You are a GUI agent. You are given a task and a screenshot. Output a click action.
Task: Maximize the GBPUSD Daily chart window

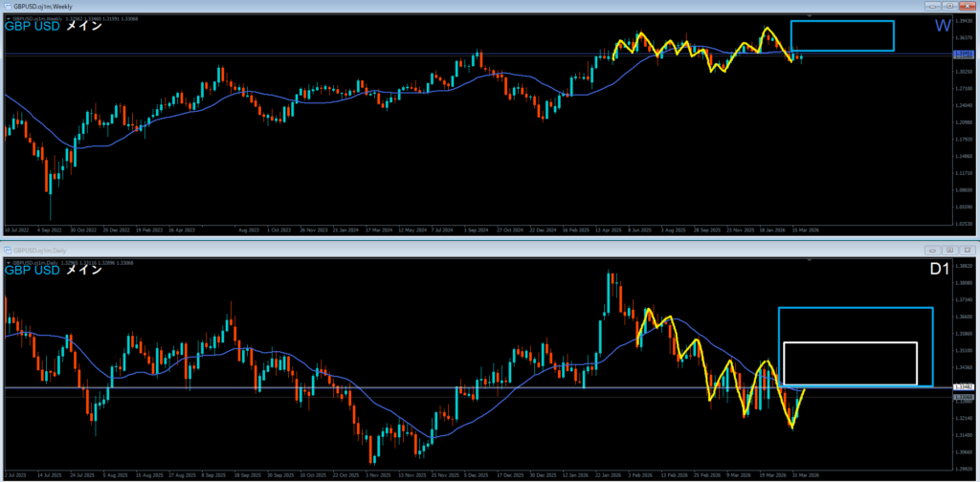[951, 250]
